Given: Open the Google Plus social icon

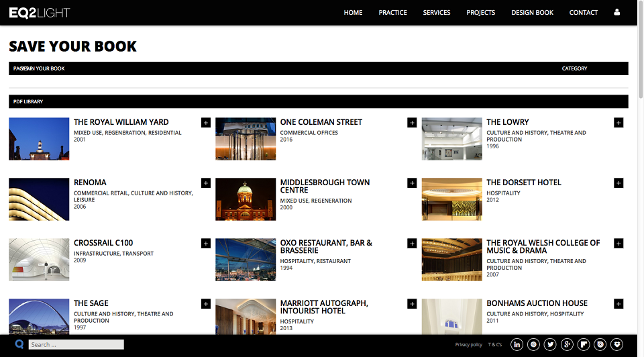Looking at the screenshot, I should [x=567, y=344].
